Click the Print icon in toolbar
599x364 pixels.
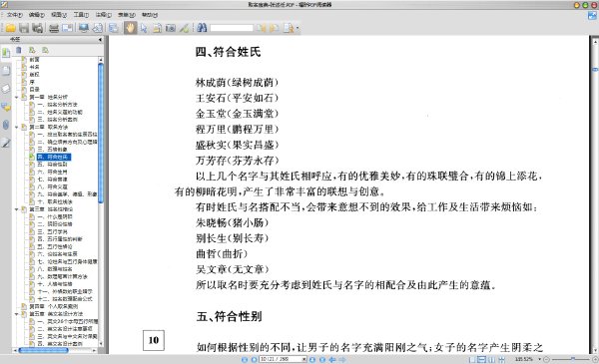54,28
